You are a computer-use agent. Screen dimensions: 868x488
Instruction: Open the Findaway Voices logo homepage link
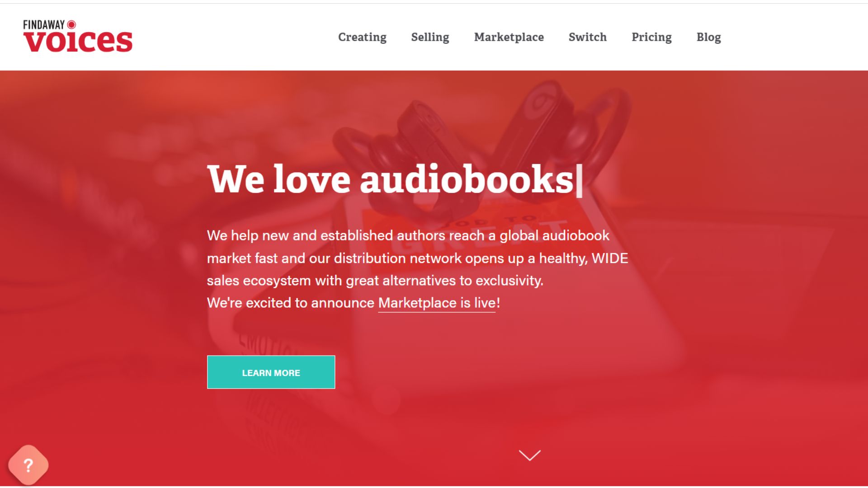click(x=78, y=36)
